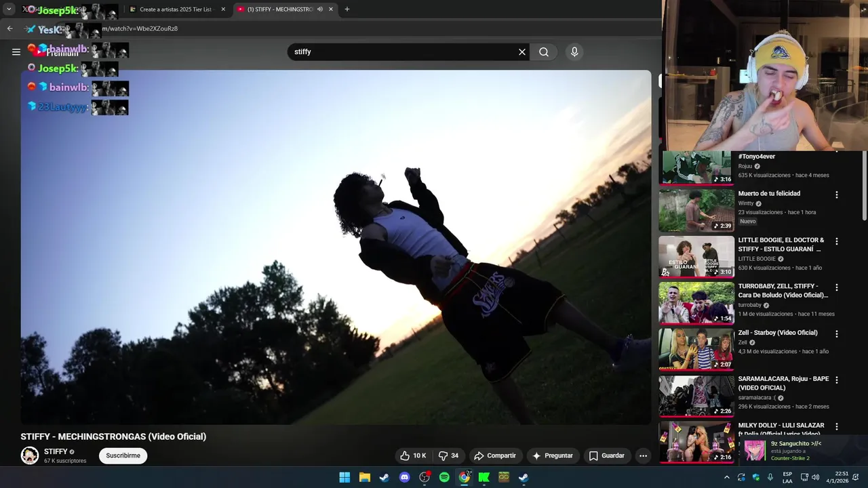The width and height of the screenshot is (868, 488).
Task: Open a new browser tab
Action: click(x=347, y=9)
